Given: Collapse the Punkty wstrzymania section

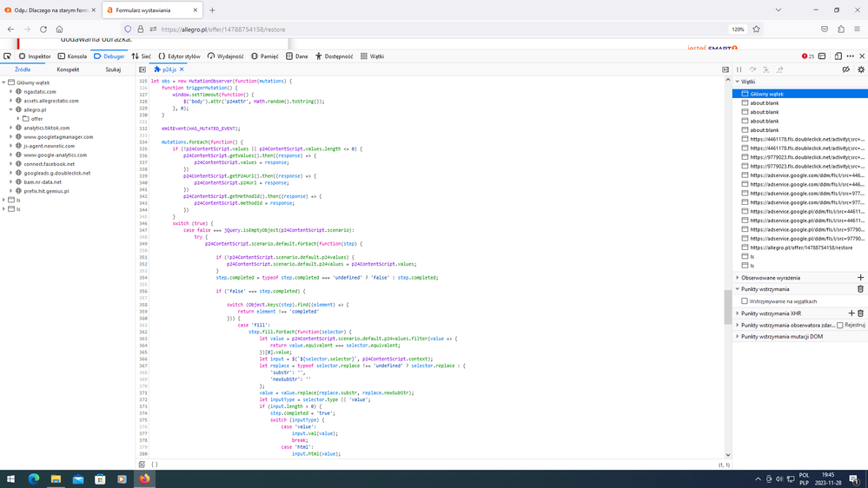Looking at the screenshot, I should tap(738, 289).
